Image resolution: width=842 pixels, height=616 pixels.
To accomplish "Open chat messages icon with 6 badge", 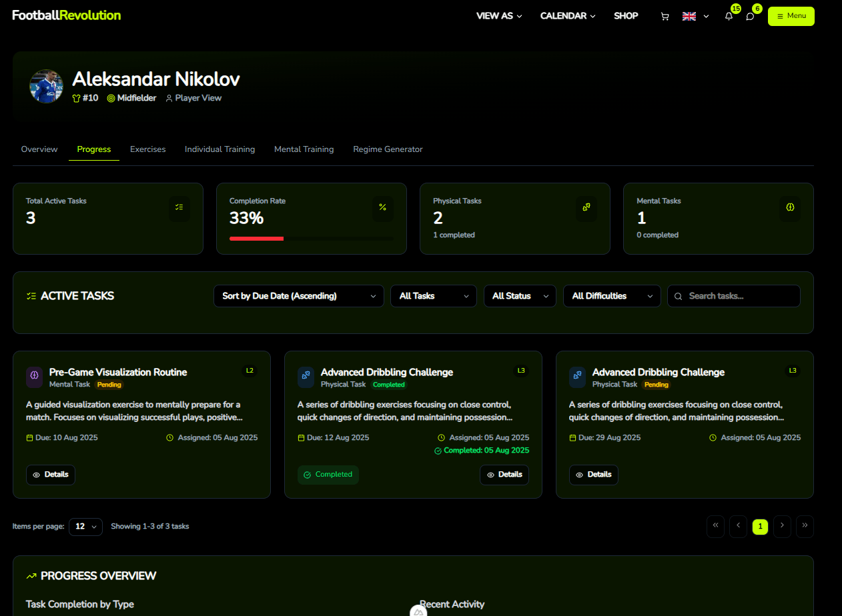I will tap(750, 17).
